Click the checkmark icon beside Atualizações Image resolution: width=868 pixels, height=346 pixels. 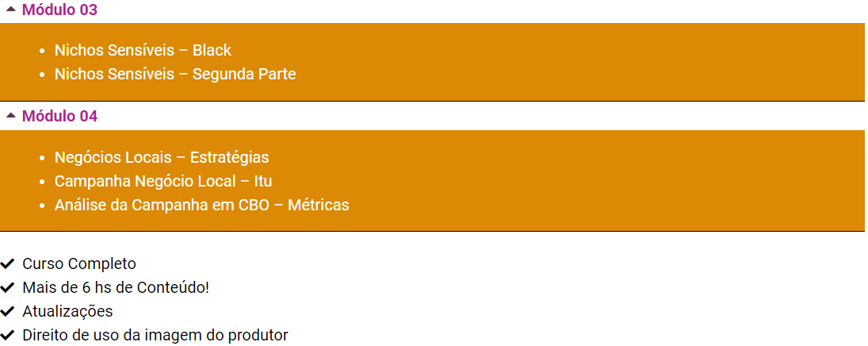[x=8, y=311]
